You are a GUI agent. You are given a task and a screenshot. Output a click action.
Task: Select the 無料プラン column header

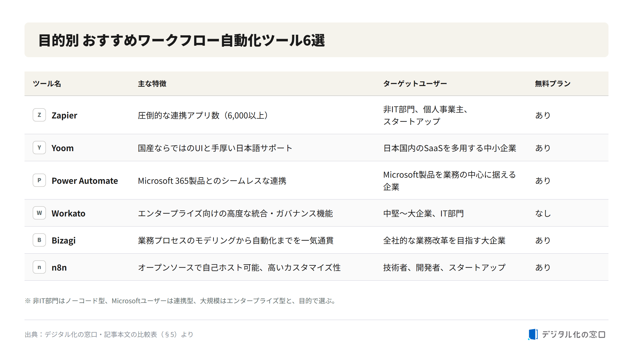point(553,83)
